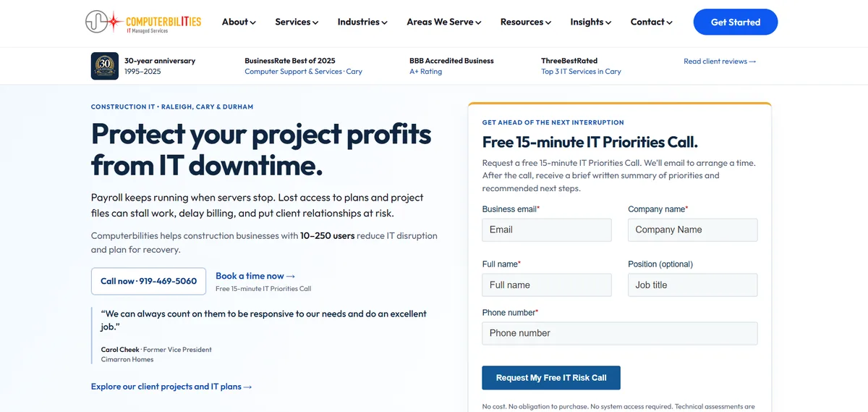Follow the Book a time now link
The height and width of the screenshot is (412, 868).
point(255,276)
